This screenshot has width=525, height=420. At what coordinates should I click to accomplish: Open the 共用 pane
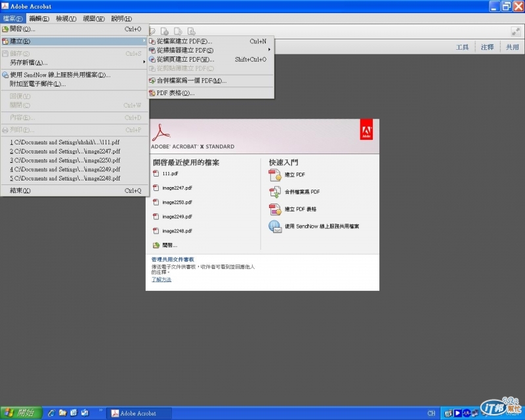513,47
